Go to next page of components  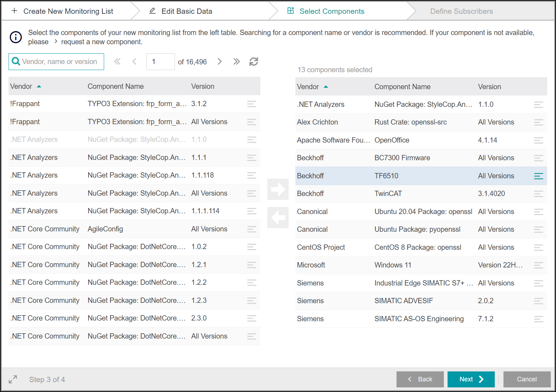pos(220,62)
